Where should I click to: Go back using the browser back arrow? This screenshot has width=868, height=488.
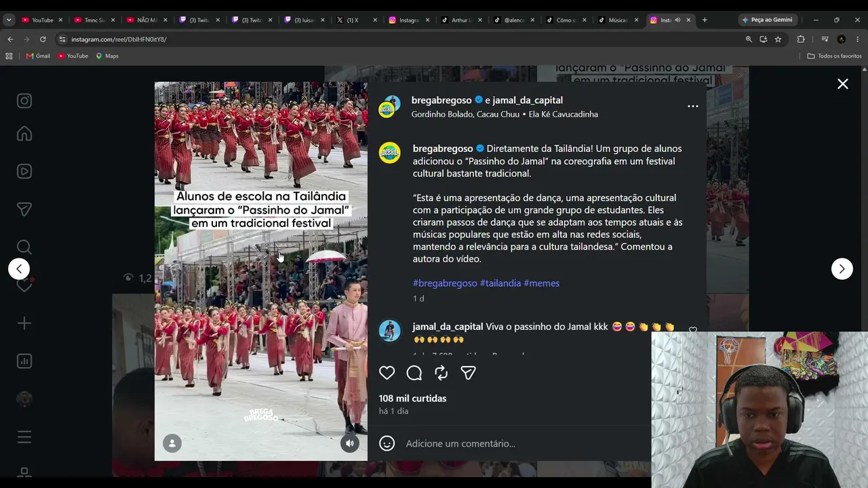(x=10, y=39)
